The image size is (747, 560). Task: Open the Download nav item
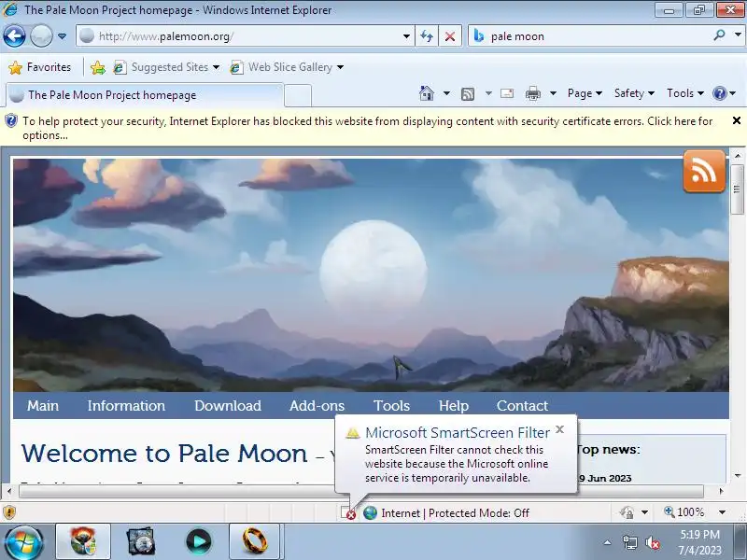[x=228, y=406]
